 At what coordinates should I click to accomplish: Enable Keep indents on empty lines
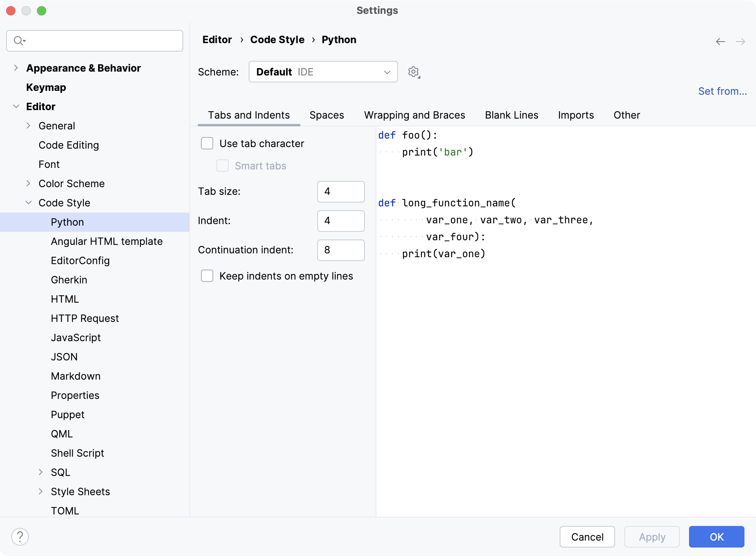click(x=207, y=275)
